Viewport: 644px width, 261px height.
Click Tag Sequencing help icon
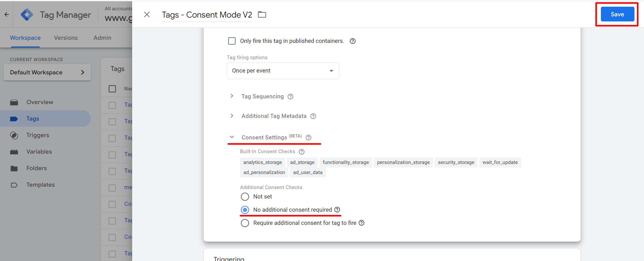(291, 97)
